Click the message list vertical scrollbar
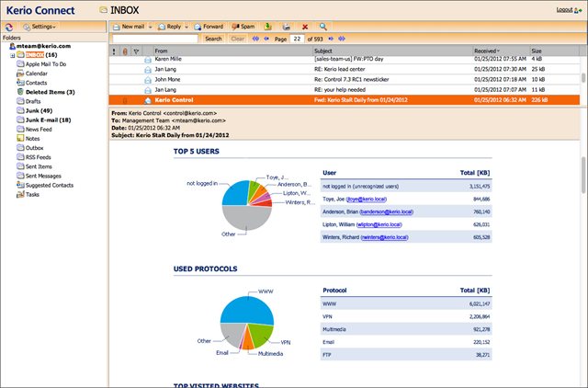 tap(583, 77)
